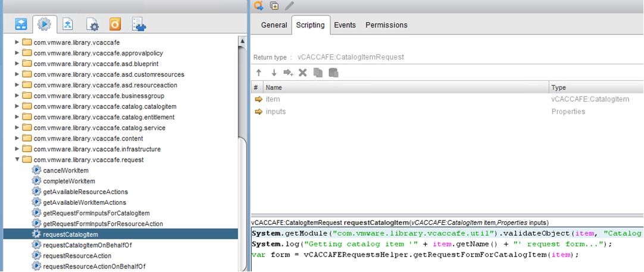Expand the vcaccafe.businessgroup folder
The width and height of the screenshot is (644, 272).
pyautogui.click(x=17, y=95)
